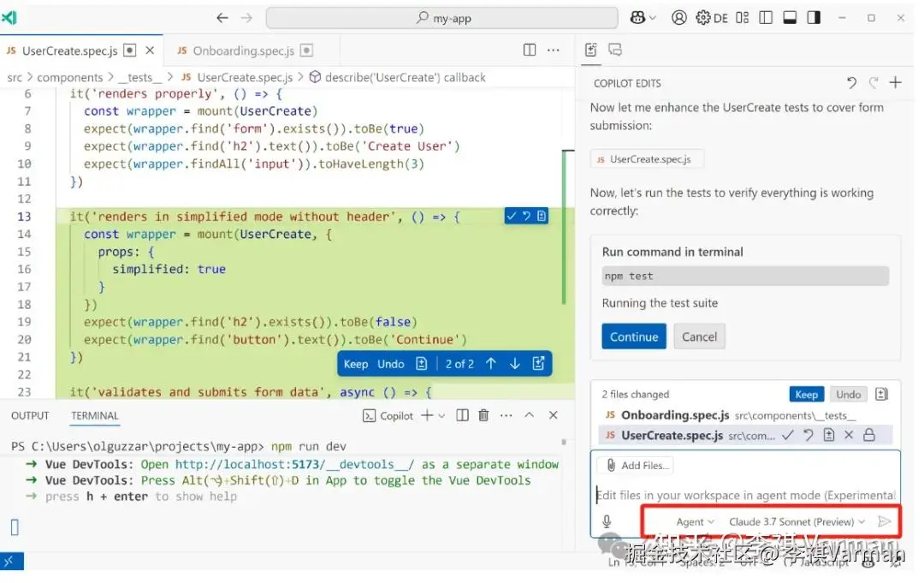Accept UserCreate.spec.js changes with checkmark

point(787,435)
